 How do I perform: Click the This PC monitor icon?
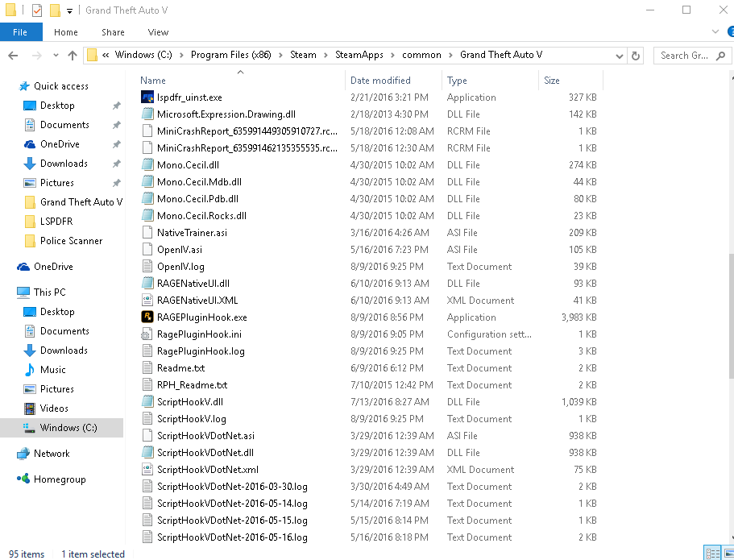pos(23,292)
